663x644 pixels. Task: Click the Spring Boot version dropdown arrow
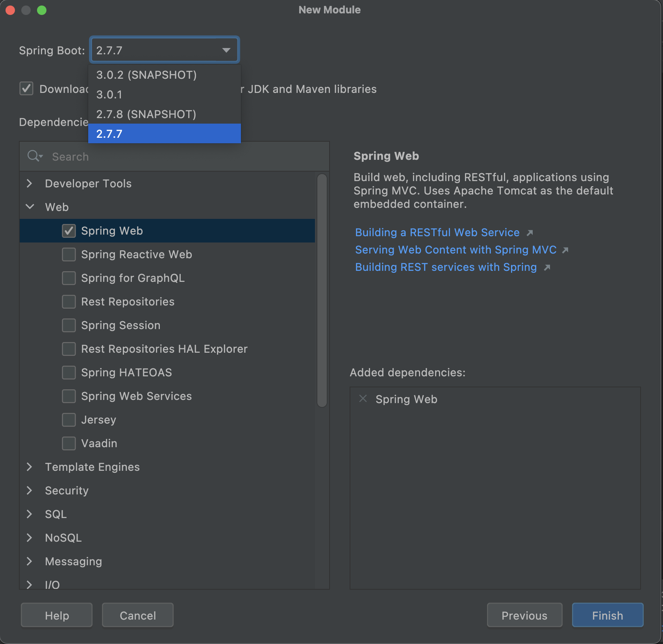[x=226, y=50]
